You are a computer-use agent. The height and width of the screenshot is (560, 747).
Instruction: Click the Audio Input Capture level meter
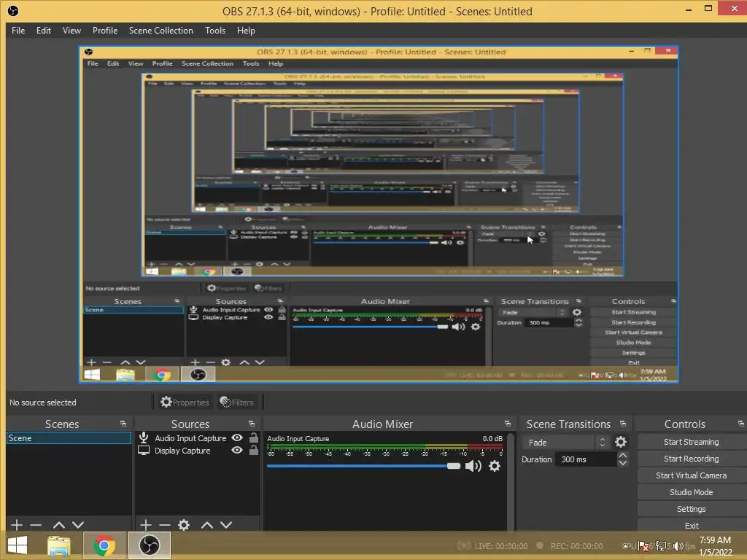(385, 447)
